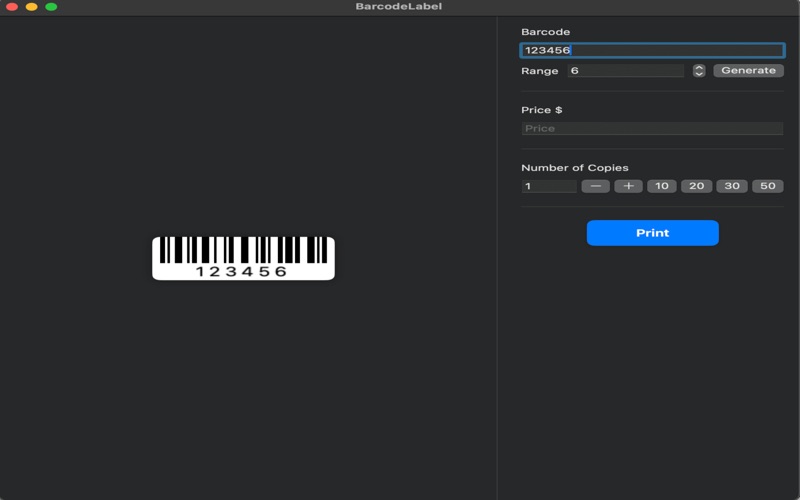This screenshot has height=500, width=800.
Task: Click the Price $ label
Action: coord(541,110)
